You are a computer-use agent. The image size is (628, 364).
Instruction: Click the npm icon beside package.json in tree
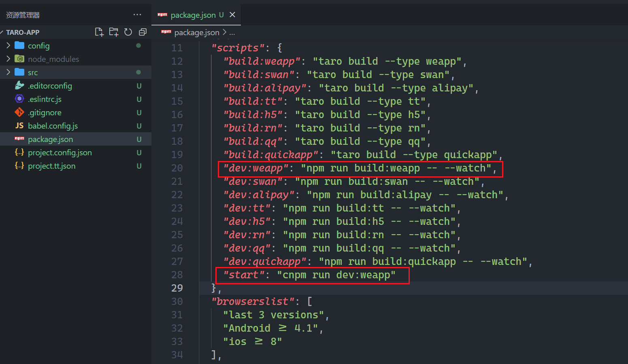(19, 139)
